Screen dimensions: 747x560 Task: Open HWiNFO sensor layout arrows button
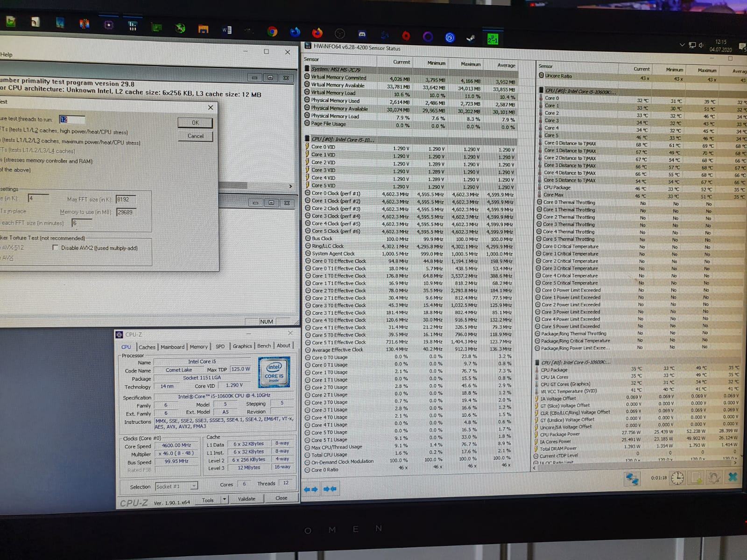311,489
